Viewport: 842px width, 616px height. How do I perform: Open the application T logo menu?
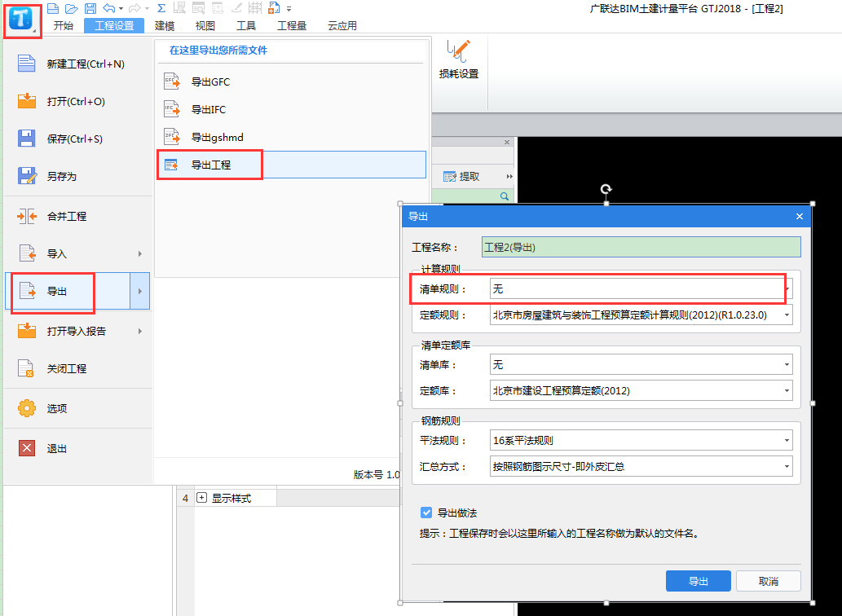pos(20,20)
